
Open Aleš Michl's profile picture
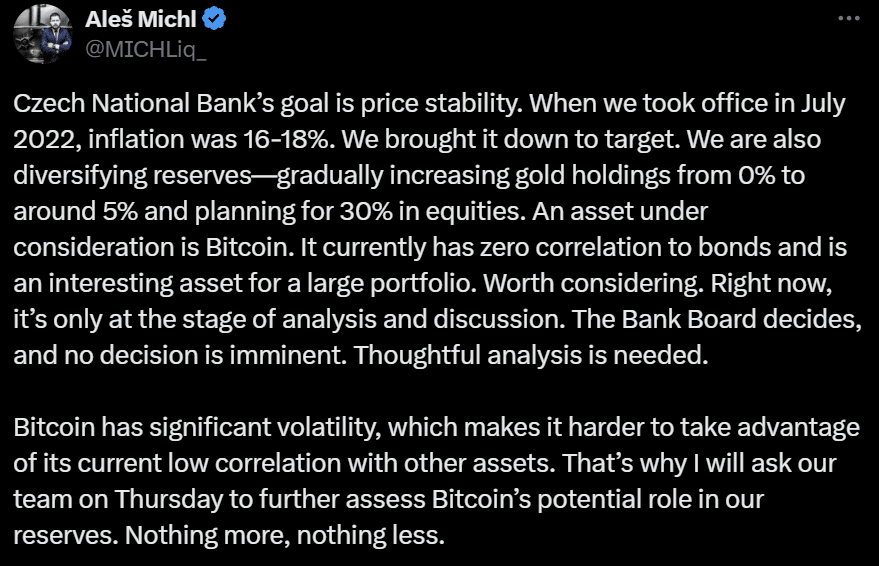[43, 34]
